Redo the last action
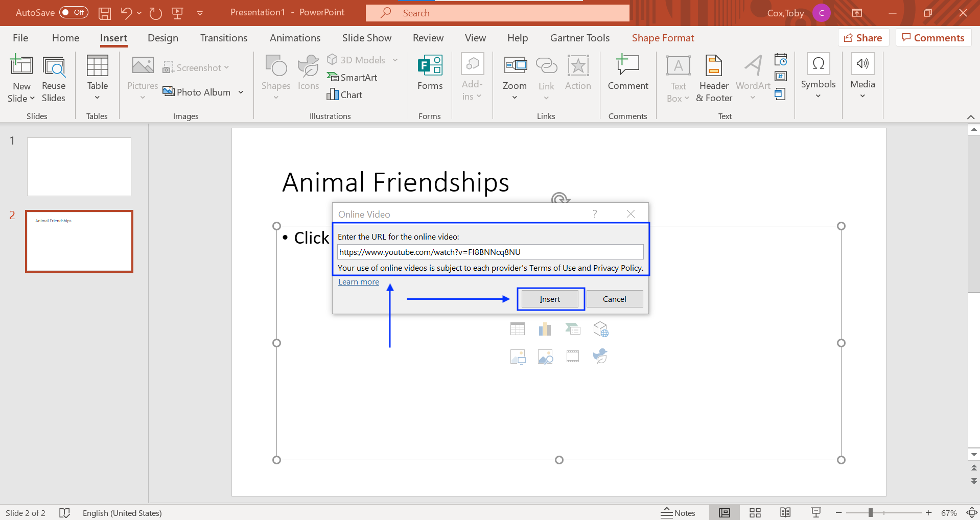Viewport: 980px width, 520px height. pos(156,13)
